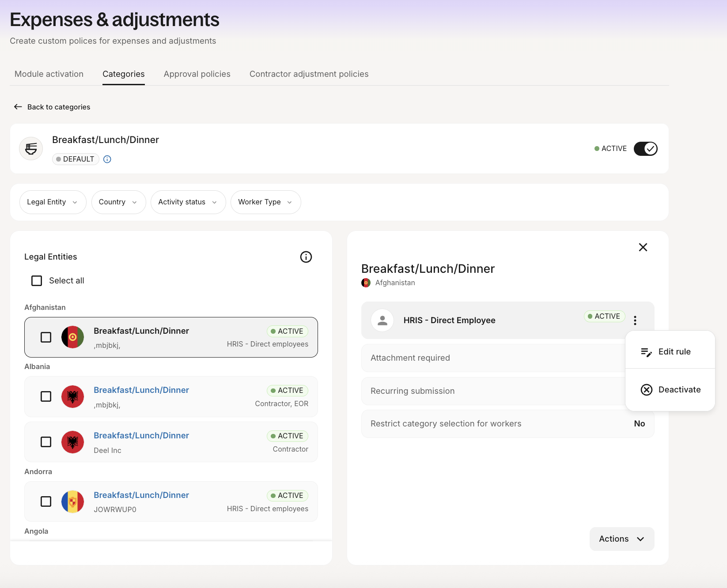This screenshot has height=588, width=727.
Task: Expand the Actions dropdown button
Action: tap(622, 539)
